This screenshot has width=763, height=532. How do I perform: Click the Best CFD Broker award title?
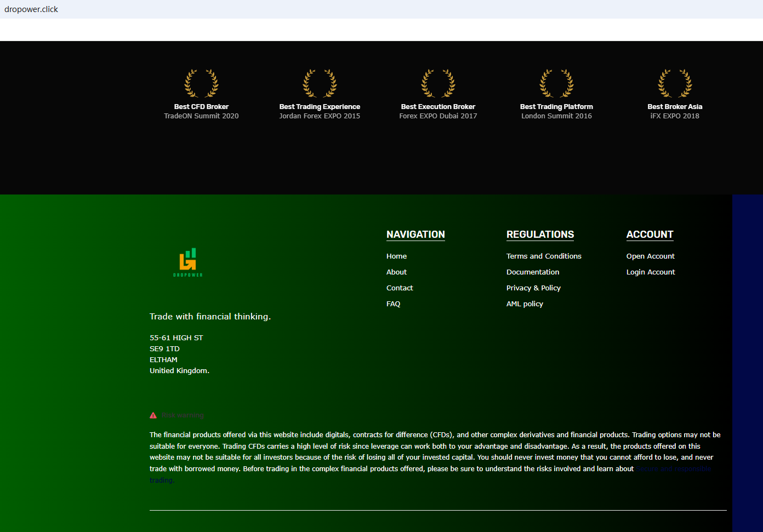[x=201, y=107]
